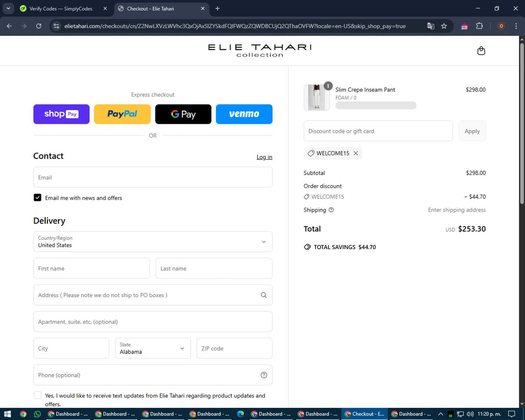Click the shipping info question mark icon
525x420 pixels.
(x=331, y=210)
